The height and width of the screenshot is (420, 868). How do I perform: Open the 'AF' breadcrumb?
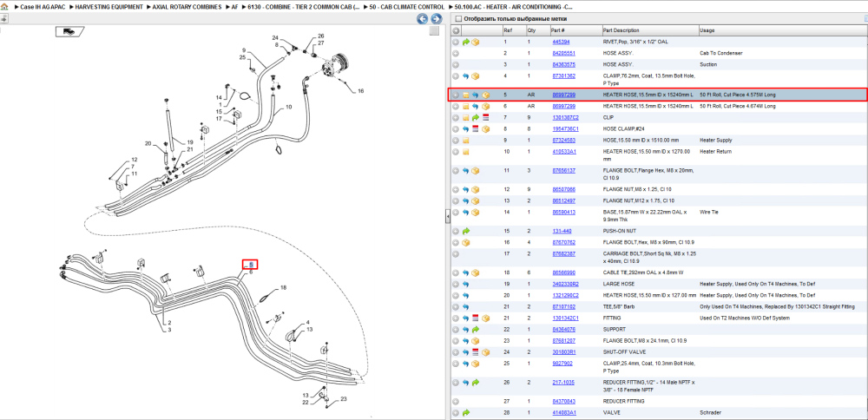pyautogui.click(x=235, y=7)
